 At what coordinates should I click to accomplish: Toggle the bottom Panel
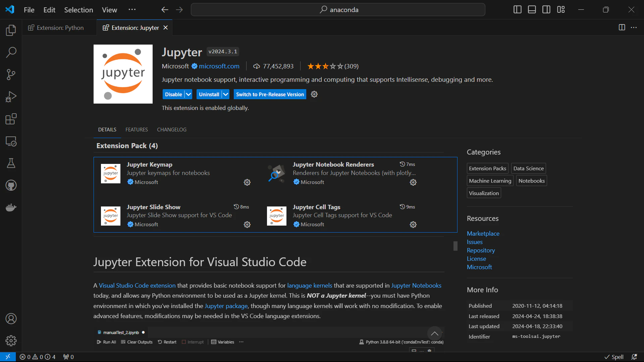coord(532,10)
